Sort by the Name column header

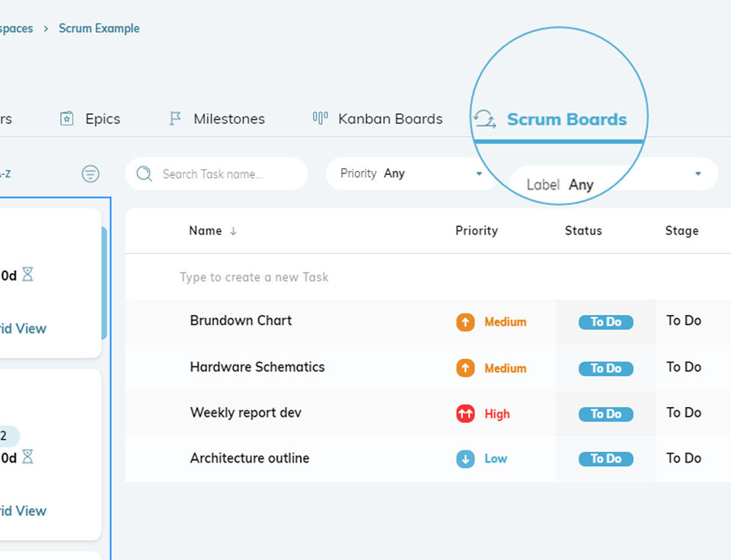(205, 231)
